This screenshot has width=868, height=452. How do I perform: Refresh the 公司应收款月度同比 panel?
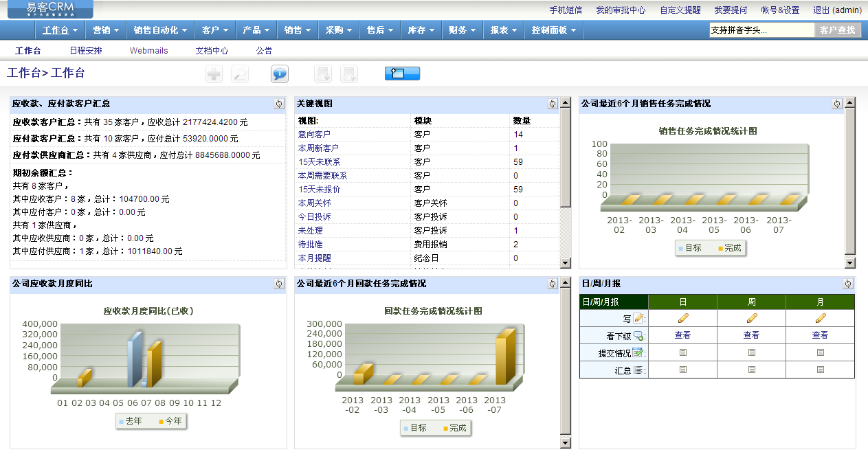pyautogui.click(x=278, y=284)
